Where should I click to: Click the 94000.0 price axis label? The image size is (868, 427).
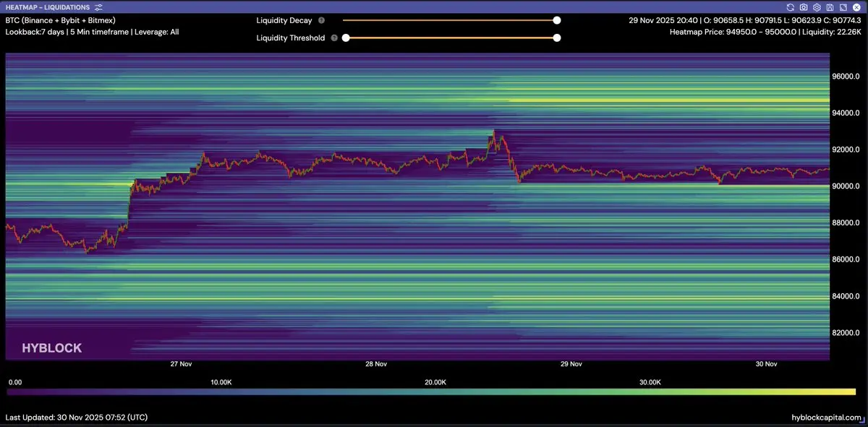846,113
